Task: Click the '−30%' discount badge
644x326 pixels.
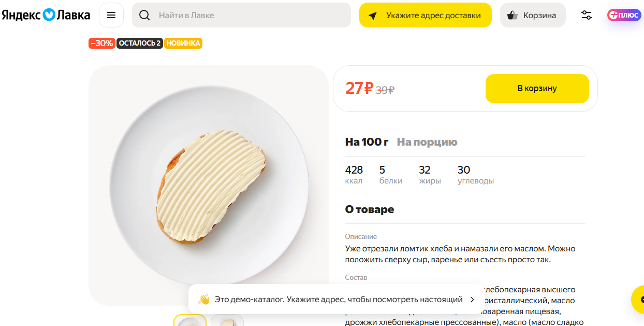Action: tap(102, 44)
